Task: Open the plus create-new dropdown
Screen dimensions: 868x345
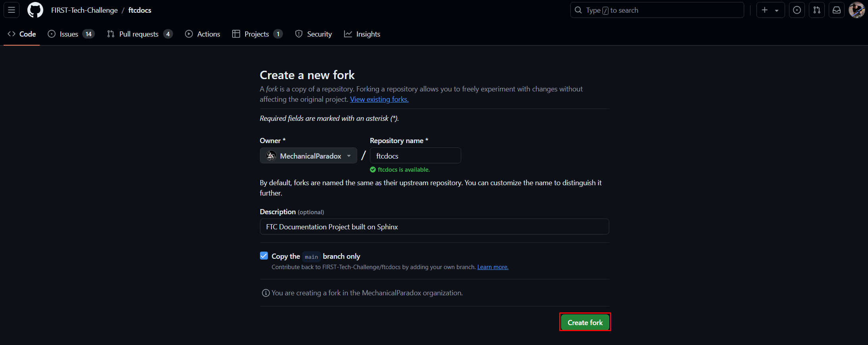Action: (770, 10)
